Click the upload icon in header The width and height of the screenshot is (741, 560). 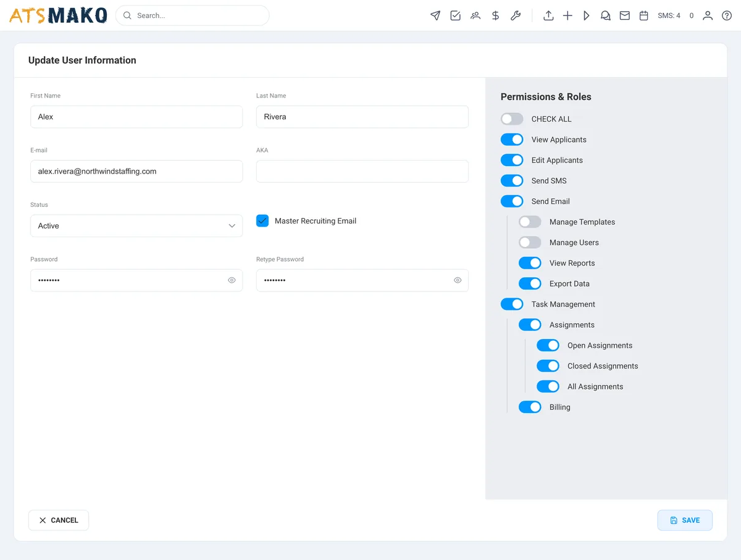pyautogui.click(x=548, y=15)
